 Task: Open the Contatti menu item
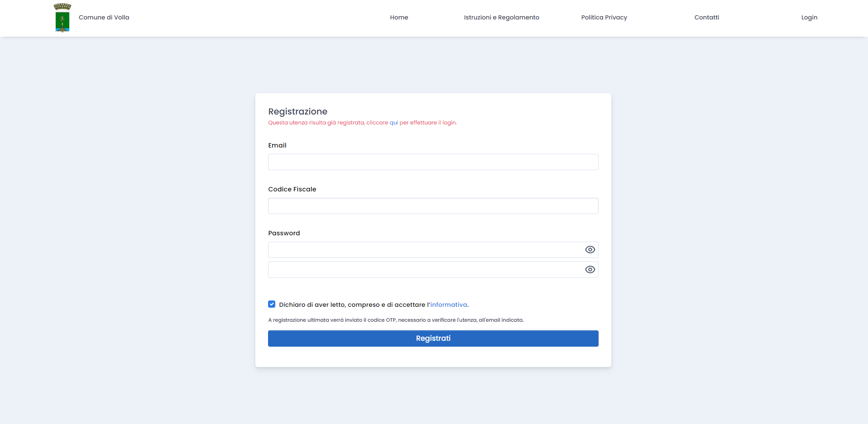pos(706,18)
